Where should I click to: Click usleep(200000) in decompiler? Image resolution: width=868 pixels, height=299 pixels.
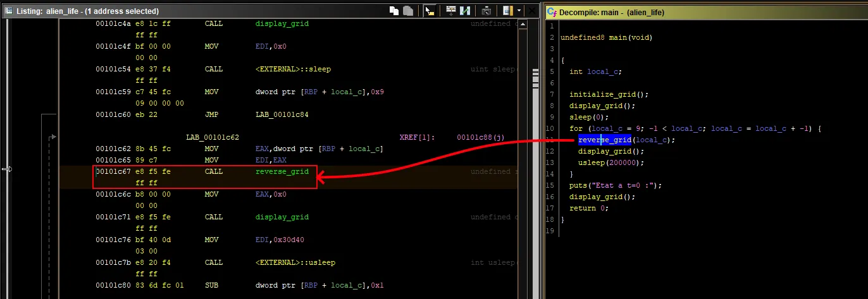pos(611,162)
